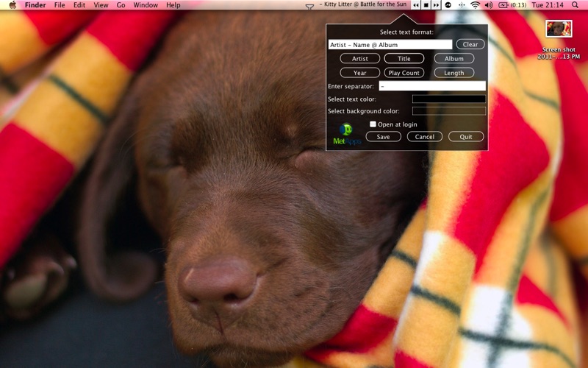Save the text format settings

point(383,137)
